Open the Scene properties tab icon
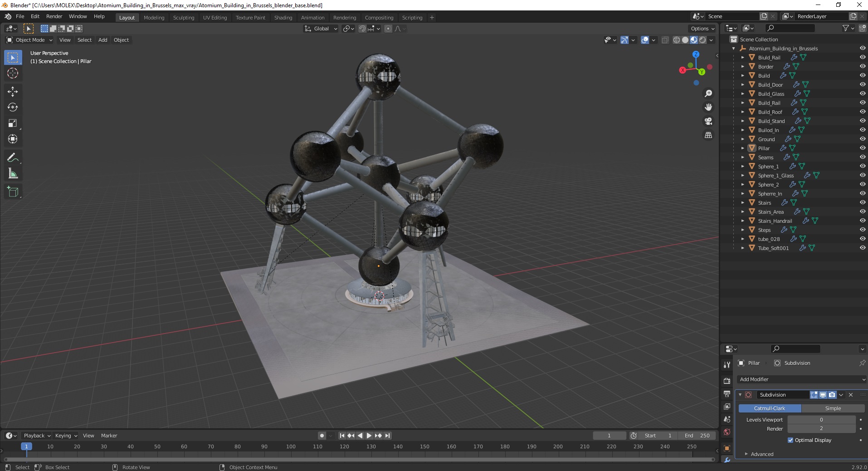Image resolution: width=868 pixels, height=471 pixels. (x=727, y=419)
